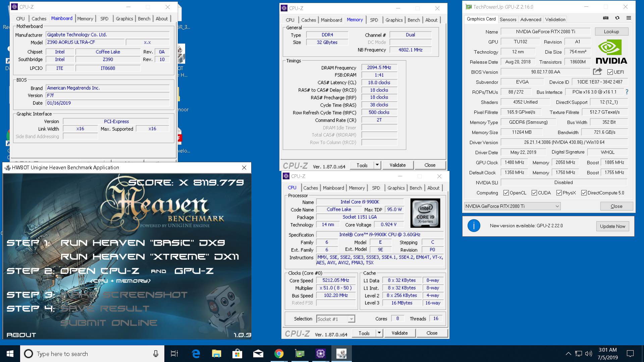Click GPU Name field showing RTX 2080 Ti
The width and height of the screenshot is (644, 362).
click(x=545, y=32)
